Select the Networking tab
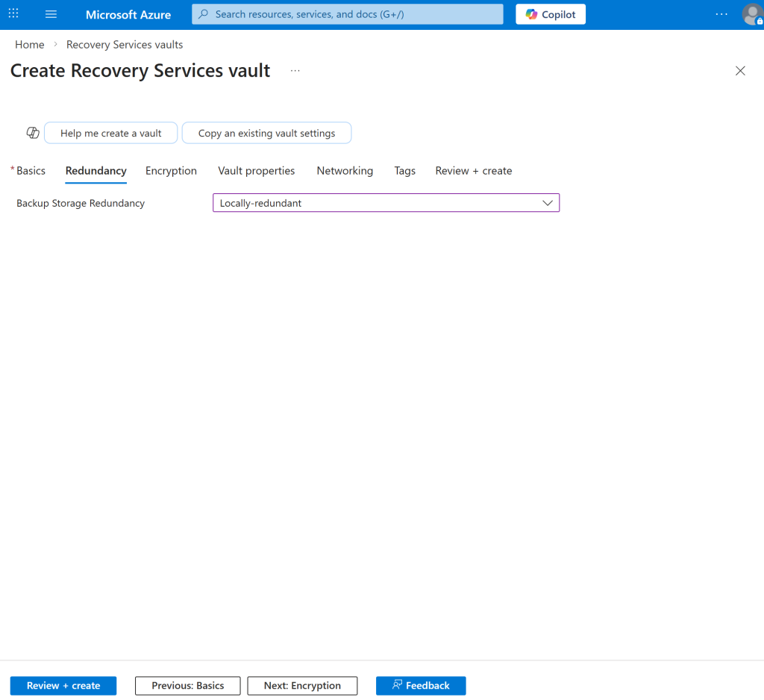This screenshot has width=764, height=700. point(345,171)
